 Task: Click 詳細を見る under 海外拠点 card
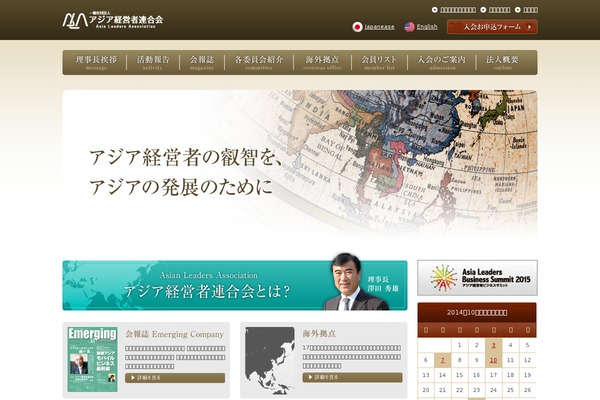[x=352, y=377]
